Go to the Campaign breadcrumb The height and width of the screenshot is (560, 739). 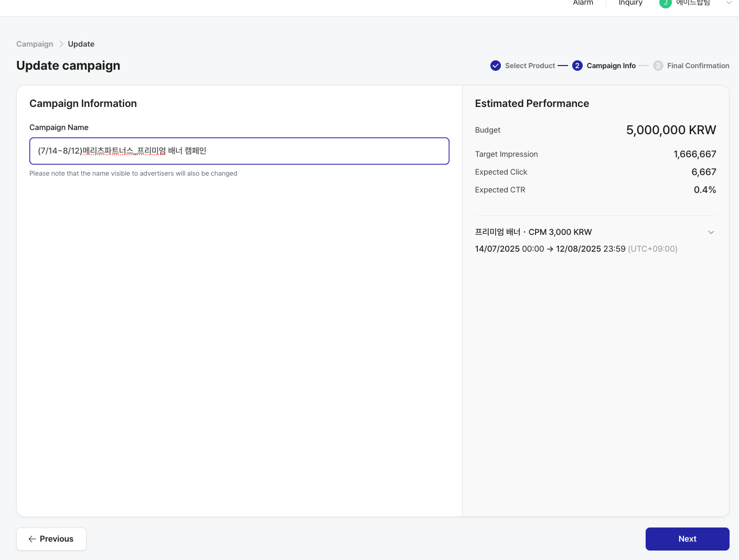(35, 44)
